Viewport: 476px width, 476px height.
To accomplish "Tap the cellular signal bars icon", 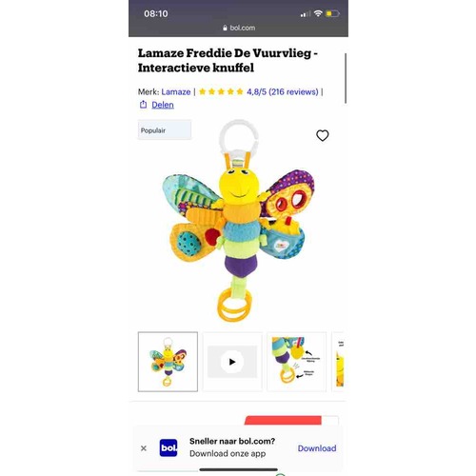I will (x=306, y=13).
